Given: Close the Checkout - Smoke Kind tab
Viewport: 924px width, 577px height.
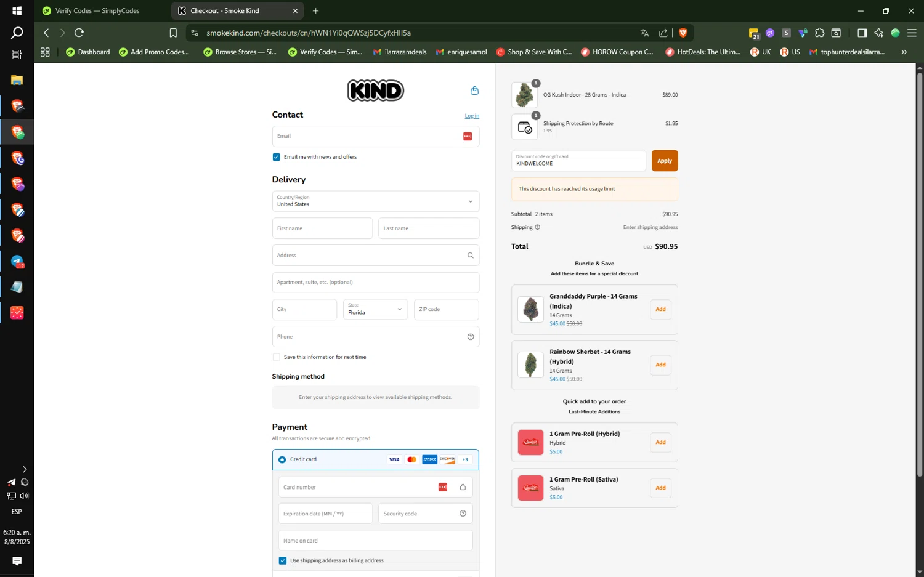Looking at the screenshot, I should pos(295,10).
